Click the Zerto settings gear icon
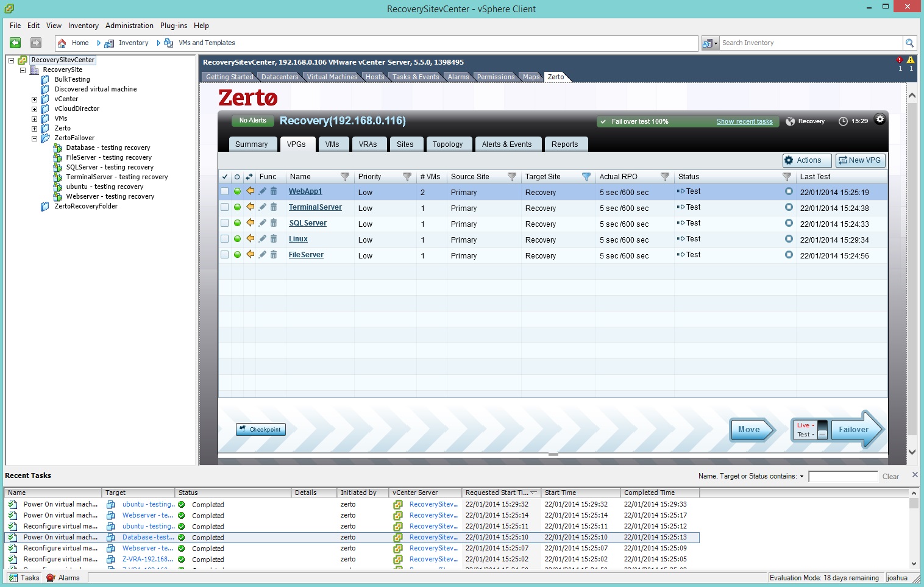 [880, 119]
